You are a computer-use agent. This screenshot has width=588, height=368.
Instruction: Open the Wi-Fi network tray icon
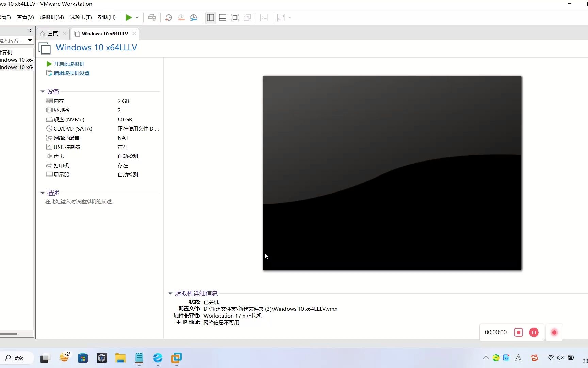tap(550, 358)
